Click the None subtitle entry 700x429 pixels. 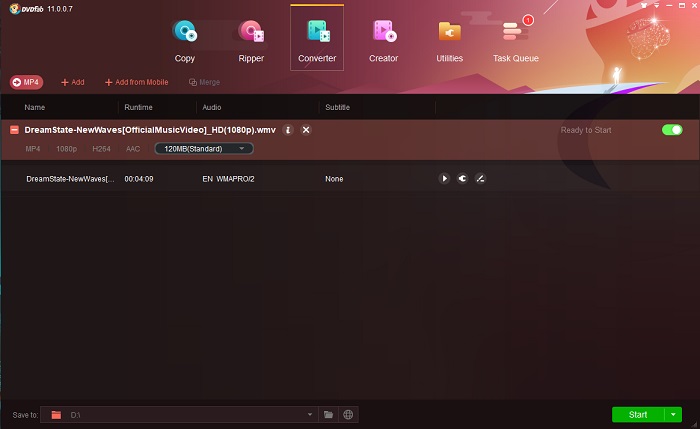click(x=334, y=179)
